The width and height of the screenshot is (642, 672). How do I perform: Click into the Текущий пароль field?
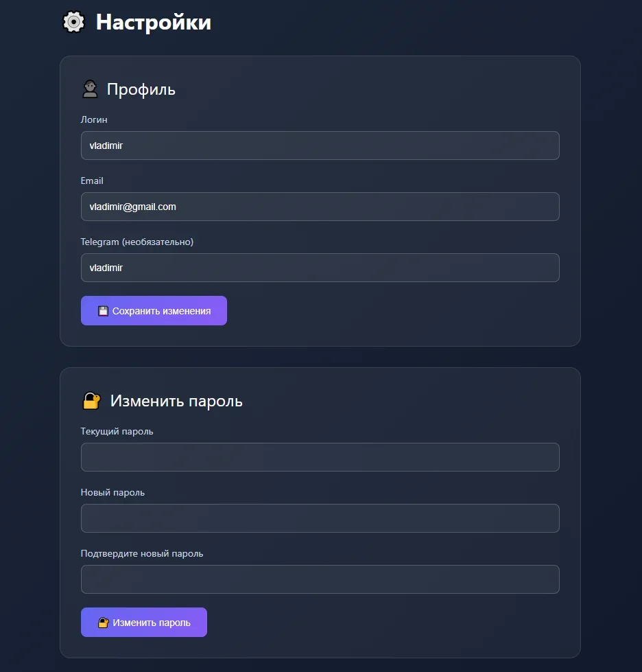320,457
